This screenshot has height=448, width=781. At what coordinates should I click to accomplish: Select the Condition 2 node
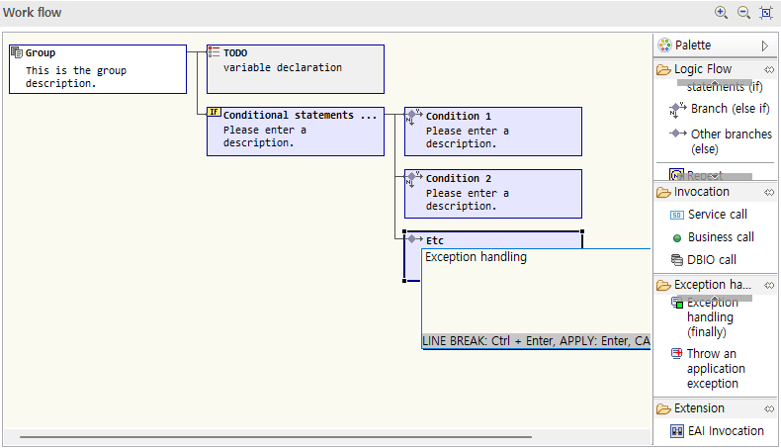point(492,193)
